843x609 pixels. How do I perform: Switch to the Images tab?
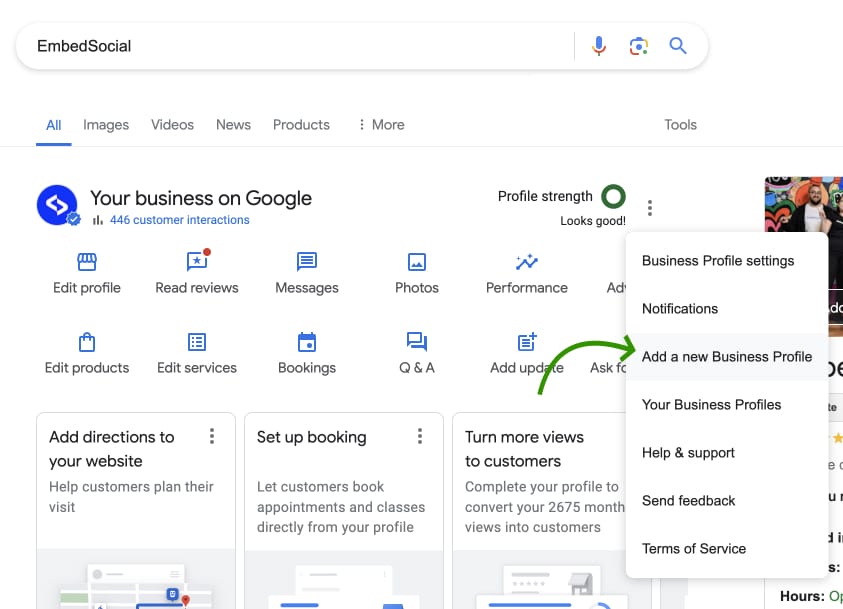click(106, 125)
